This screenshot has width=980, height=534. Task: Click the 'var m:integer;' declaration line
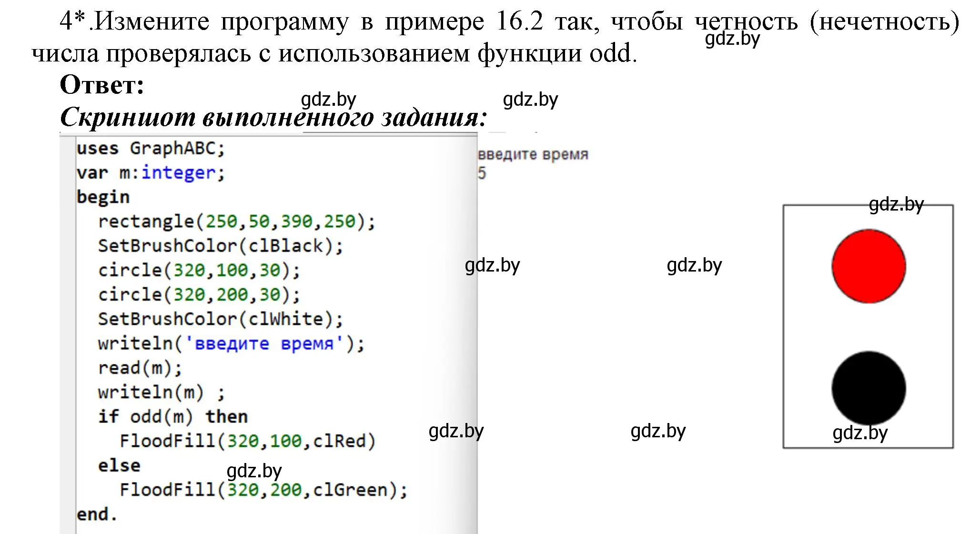pyautogui.click(x=151, y=173)
